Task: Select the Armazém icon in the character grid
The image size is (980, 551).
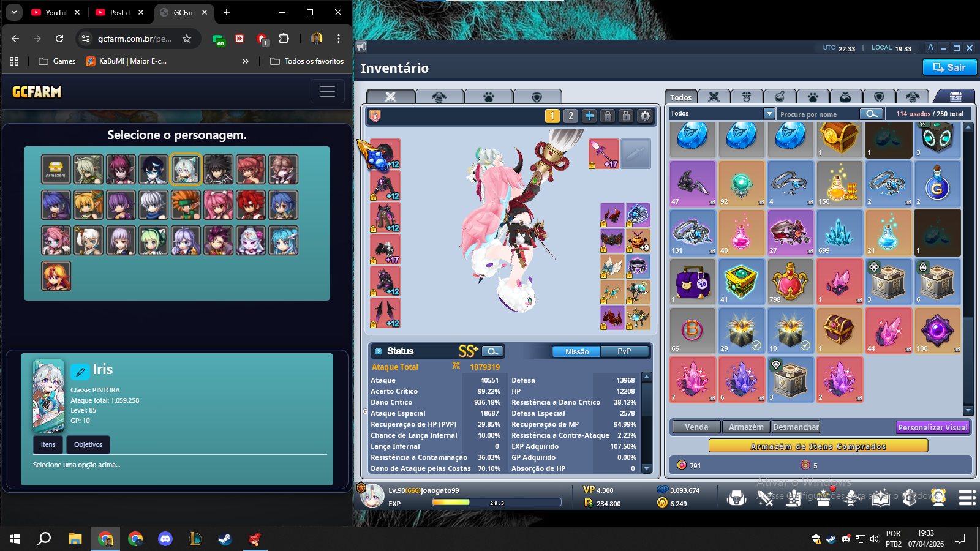Action: tap(56, 170)
